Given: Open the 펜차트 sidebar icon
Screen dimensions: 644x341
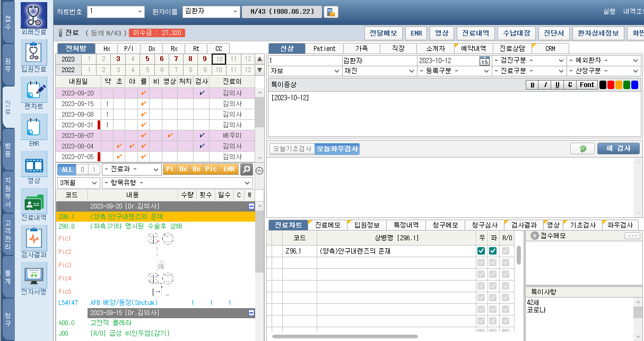Looking at the screenshot, I should [34, 91].
